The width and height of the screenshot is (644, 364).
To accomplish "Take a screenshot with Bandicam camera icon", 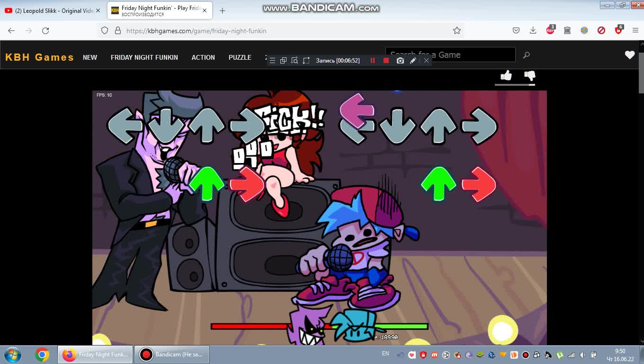I will tap(400, 61).
